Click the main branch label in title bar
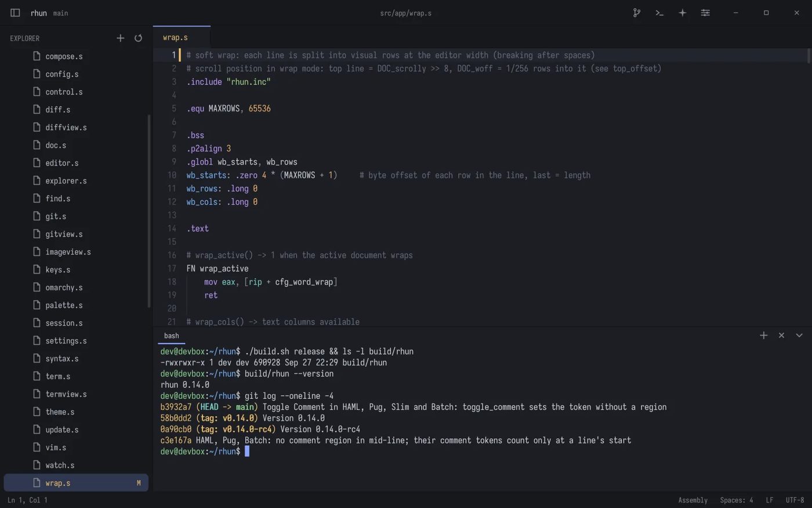 [x=61, y=13]
